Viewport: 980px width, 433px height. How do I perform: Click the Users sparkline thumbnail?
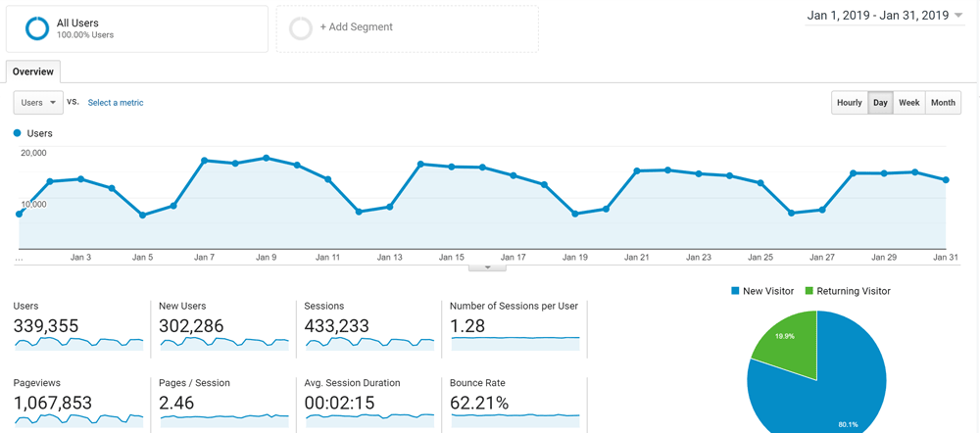78,344
